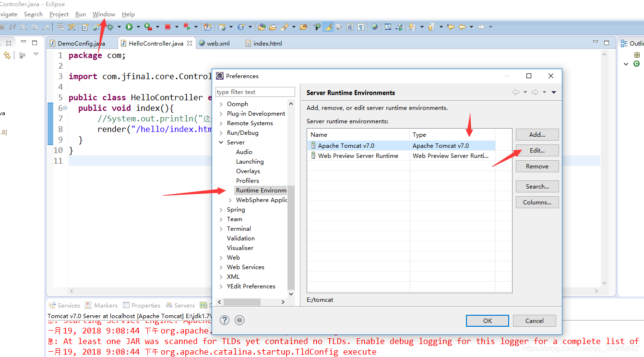Viewport: 644px width, 357px height.
Task: Click the Open Type toolbar icon
Action: (262, 27)
